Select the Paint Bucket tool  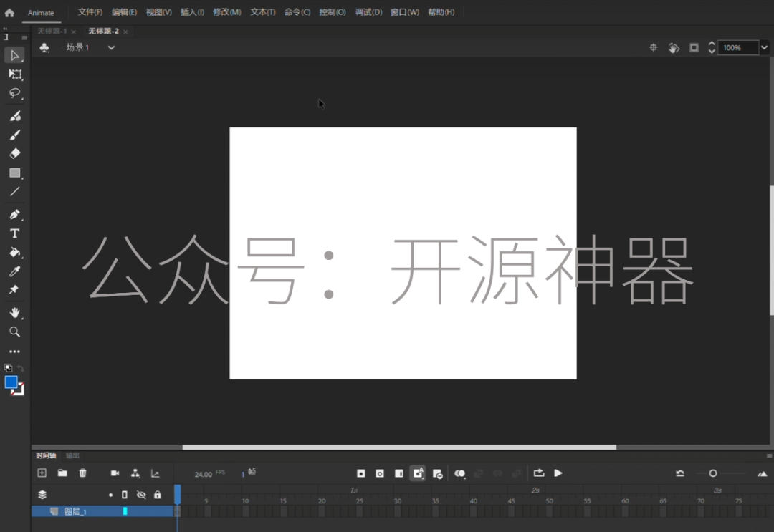tap(15, 253)
